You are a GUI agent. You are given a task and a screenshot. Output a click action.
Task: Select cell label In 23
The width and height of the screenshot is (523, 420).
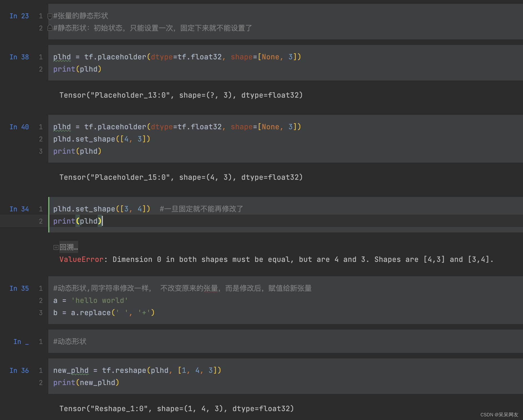coord(19,16)
